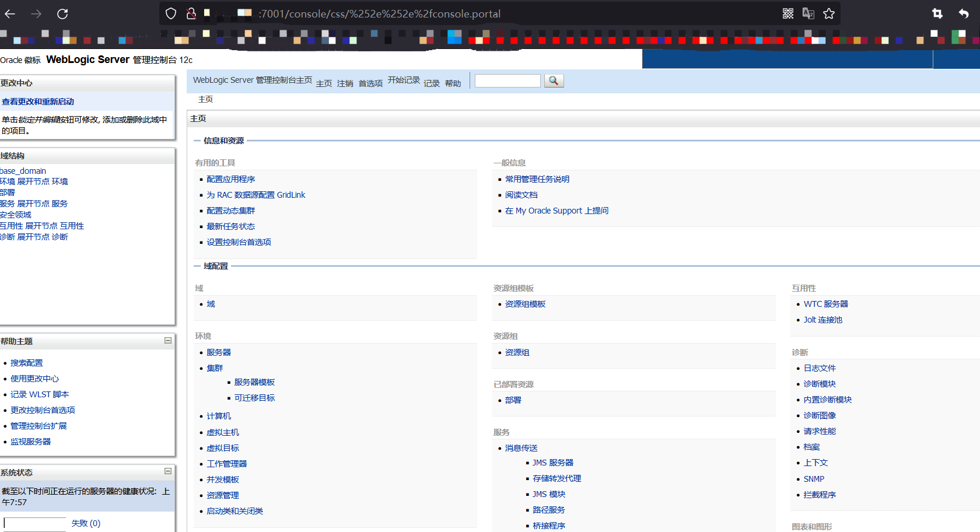Open 域 link under 域配置
This screenshot has width=980, height=532.
211,304
